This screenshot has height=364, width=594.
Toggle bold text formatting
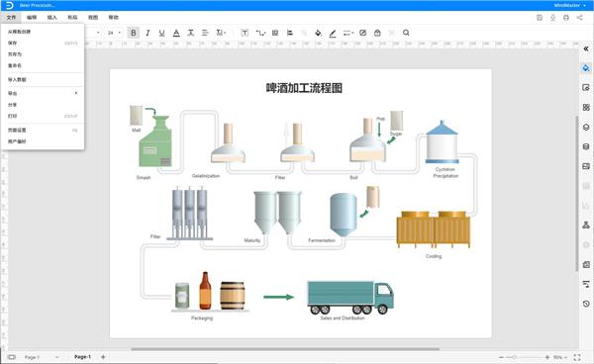(134, 33)
